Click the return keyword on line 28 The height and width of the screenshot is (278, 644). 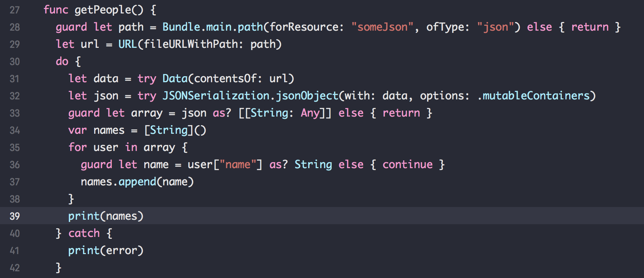(590, 27)
